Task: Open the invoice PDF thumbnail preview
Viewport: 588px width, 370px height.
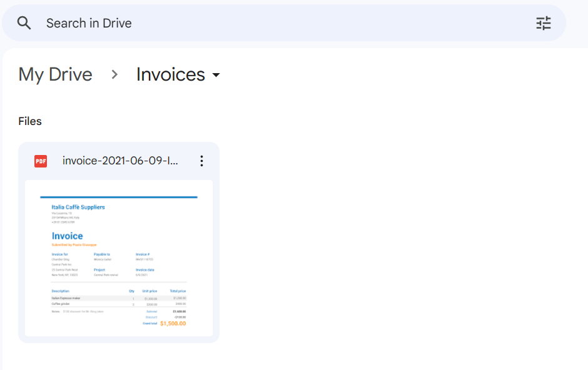Action: (x=119, y=258)
